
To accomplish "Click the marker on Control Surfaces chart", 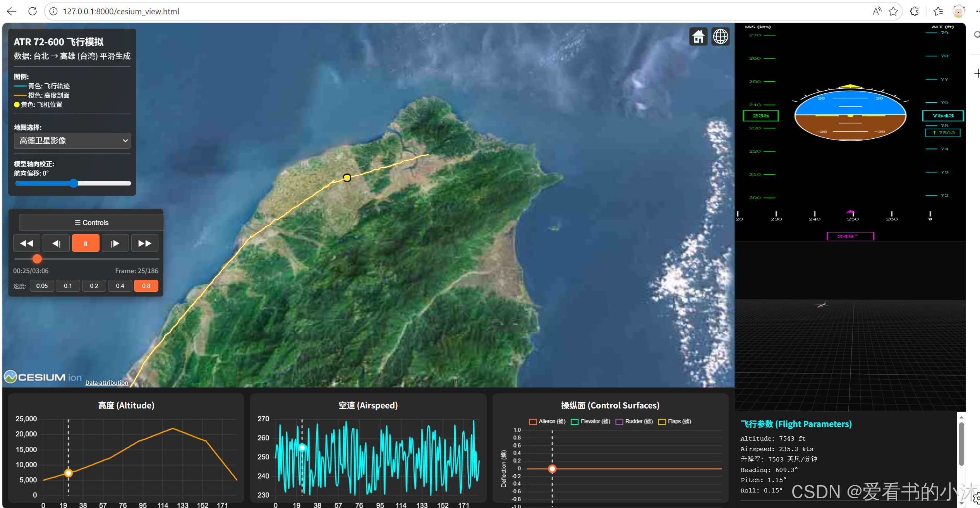I will [552, 469].
